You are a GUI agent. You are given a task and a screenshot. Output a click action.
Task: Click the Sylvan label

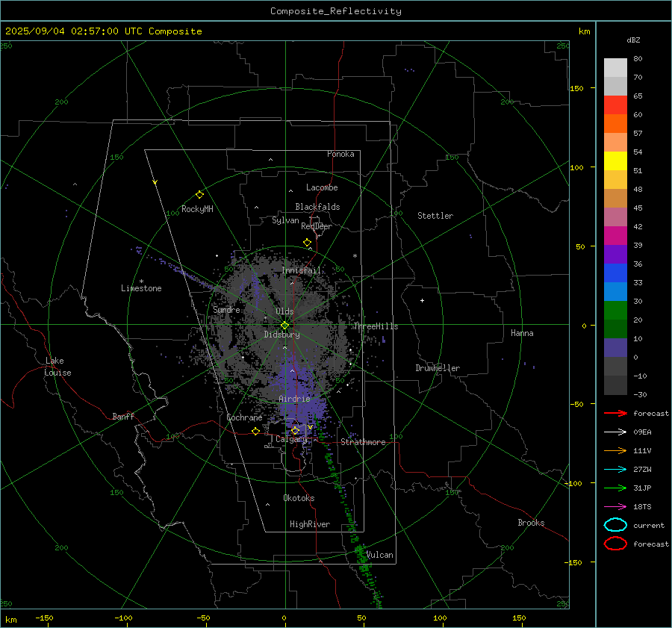coord(285,220)
